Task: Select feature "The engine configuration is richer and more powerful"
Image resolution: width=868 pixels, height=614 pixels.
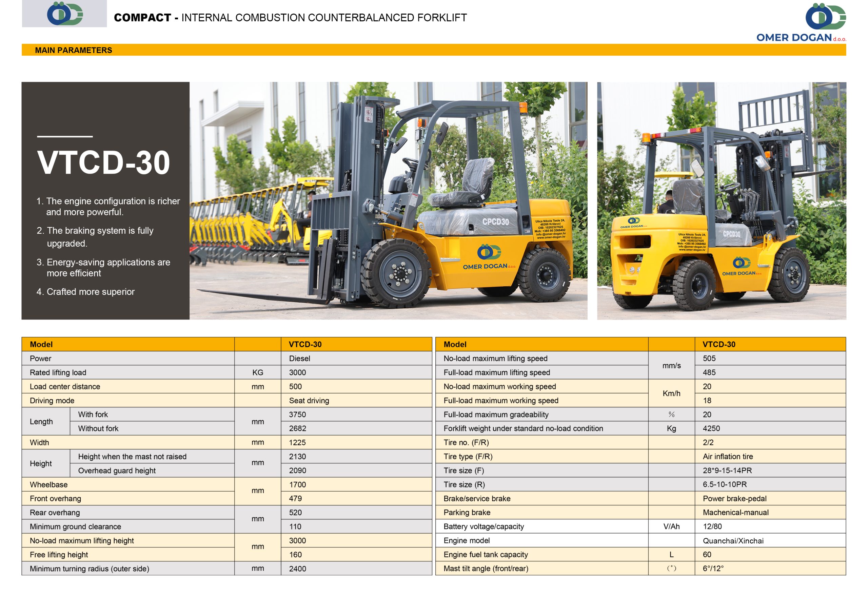Action: tap(108, 207)
